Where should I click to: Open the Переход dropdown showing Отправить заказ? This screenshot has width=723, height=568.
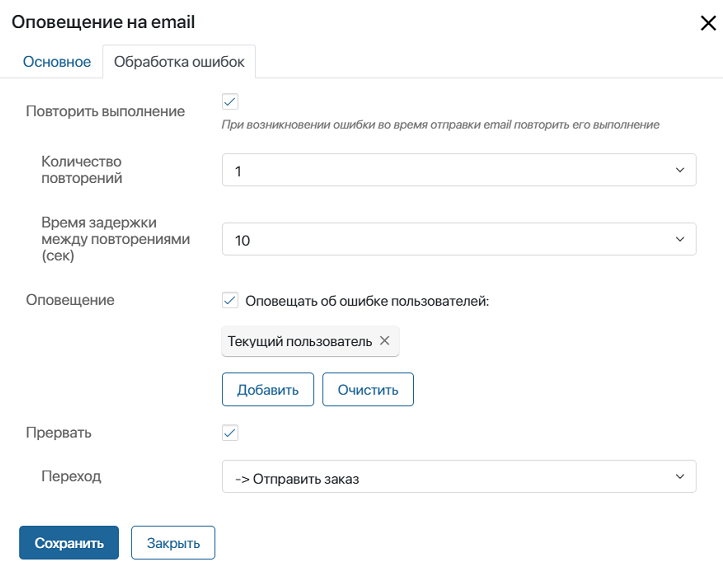[459, 476]
